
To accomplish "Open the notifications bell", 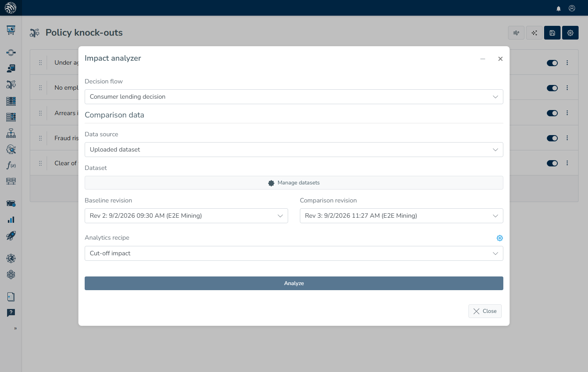I will coord(559,8).
